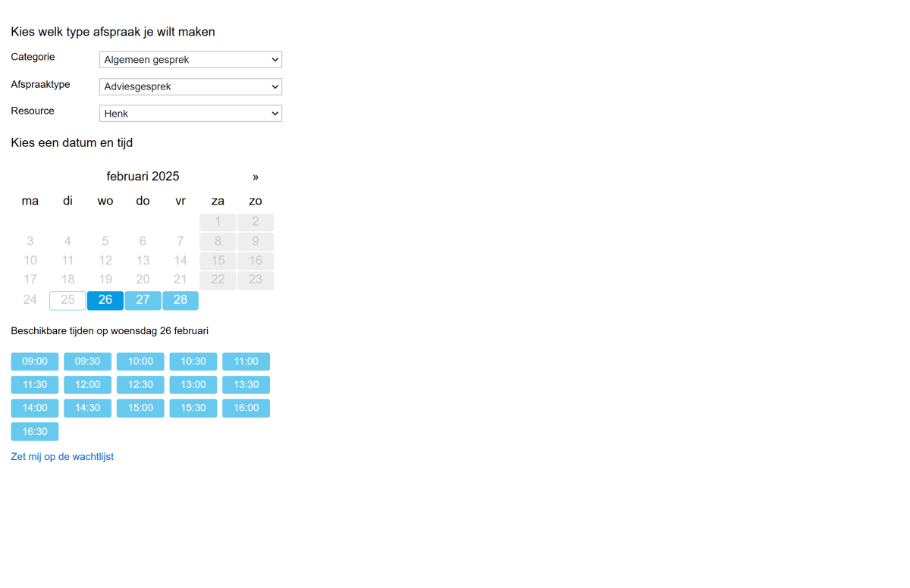The width and height of the screenshot is (910, 588).
Task: Pick the 11:30 time slot
Action: [35, 385]
